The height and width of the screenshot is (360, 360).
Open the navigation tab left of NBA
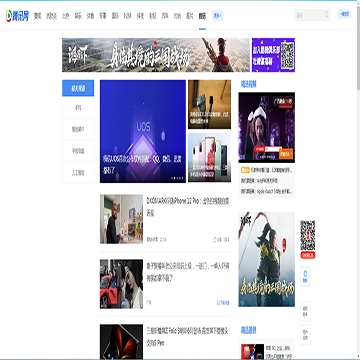coord(115,16)
